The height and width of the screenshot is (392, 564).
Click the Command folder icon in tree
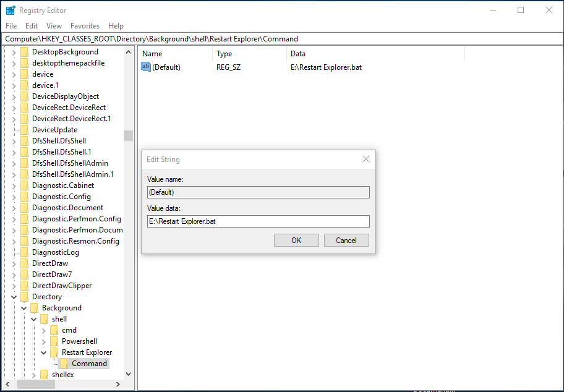pyautogui.click(x=64, y=364)
